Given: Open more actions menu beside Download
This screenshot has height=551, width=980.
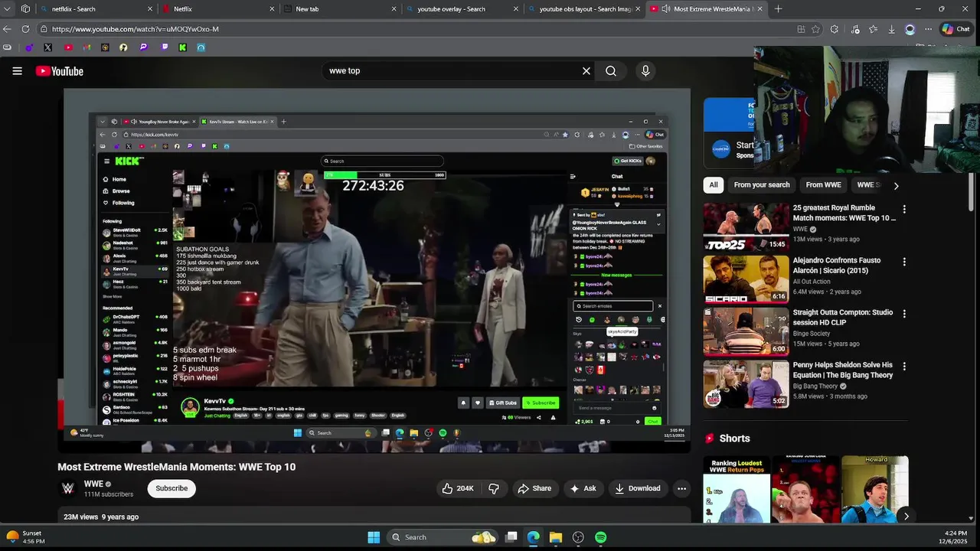Looking at the screenshot, I should [681, 488].
